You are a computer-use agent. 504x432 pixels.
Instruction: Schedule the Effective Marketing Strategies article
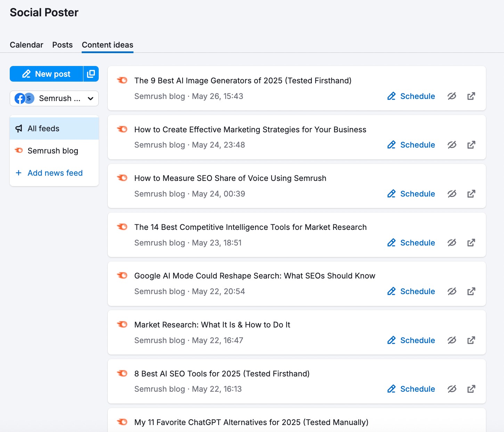[411, 145]
